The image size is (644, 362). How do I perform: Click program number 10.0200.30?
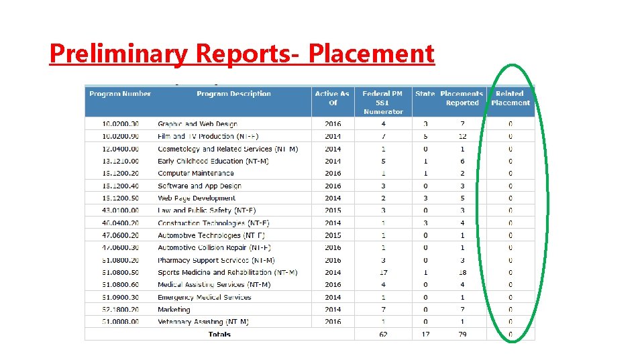pos(120,124)
